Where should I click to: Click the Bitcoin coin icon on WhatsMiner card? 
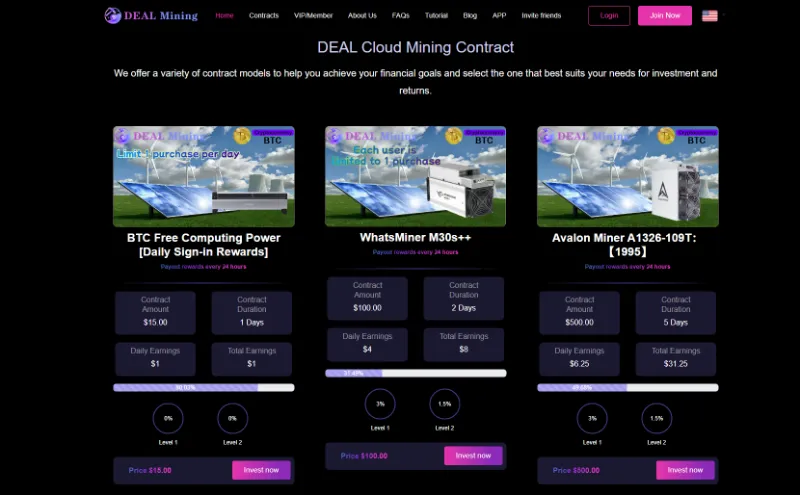pyautogui.click(x=454, y=136)
